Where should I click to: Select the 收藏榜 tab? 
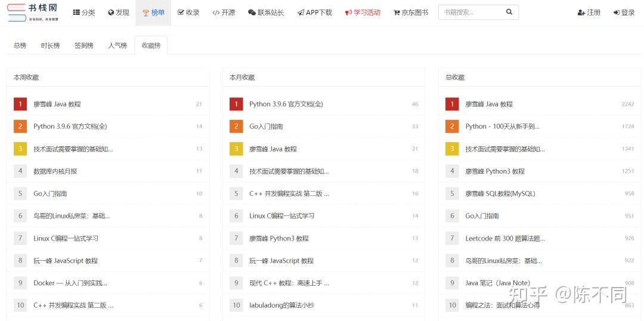tap(151, 45)
